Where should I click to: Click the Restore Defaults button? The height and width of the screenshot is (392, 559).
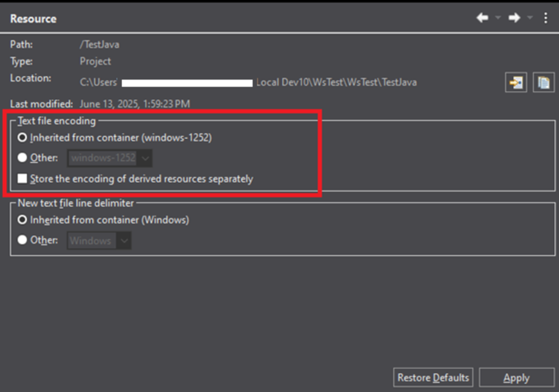433,378
